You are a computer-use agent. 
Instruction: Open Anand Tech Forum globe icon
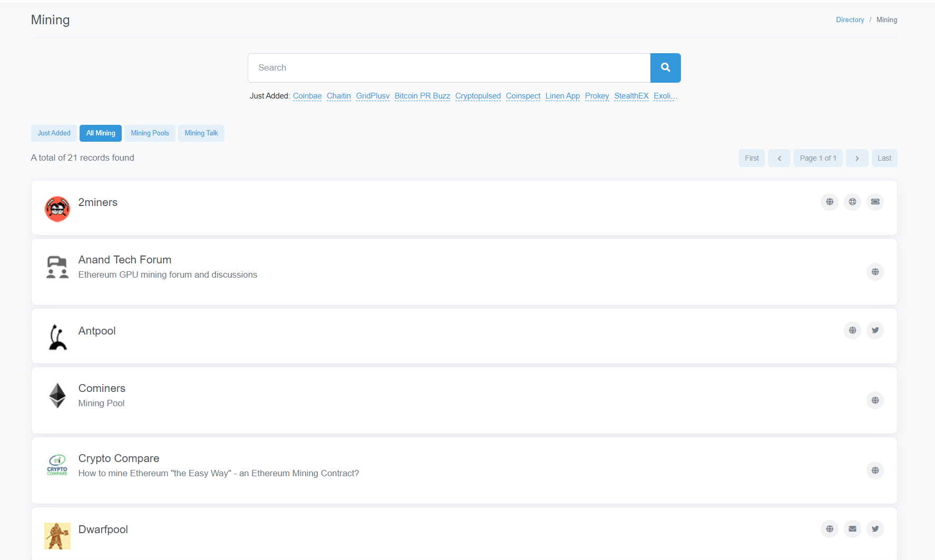[x=875, y=272]
